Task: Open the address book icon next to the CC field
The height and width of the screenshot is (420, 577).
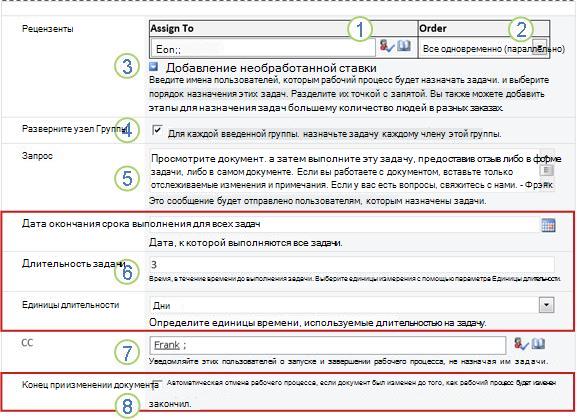Action: pos(538,343)
